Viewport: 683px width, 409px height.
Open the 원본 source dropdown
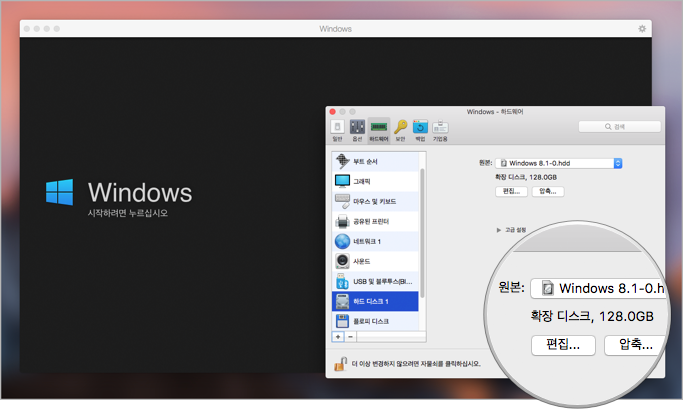point(558,163)
